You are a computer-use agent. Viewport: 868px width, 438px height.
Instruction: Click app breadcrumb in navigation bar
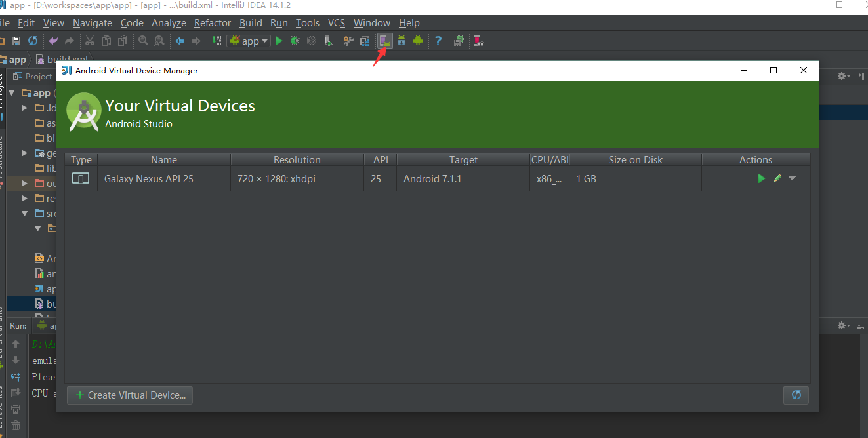click(x=13, y=60)
